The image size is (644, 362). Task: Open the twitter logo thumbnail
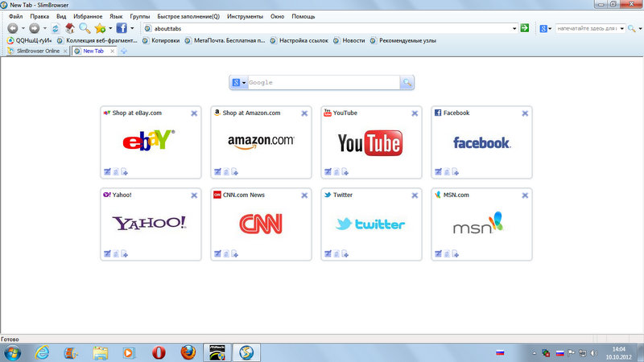click(370, 224)
